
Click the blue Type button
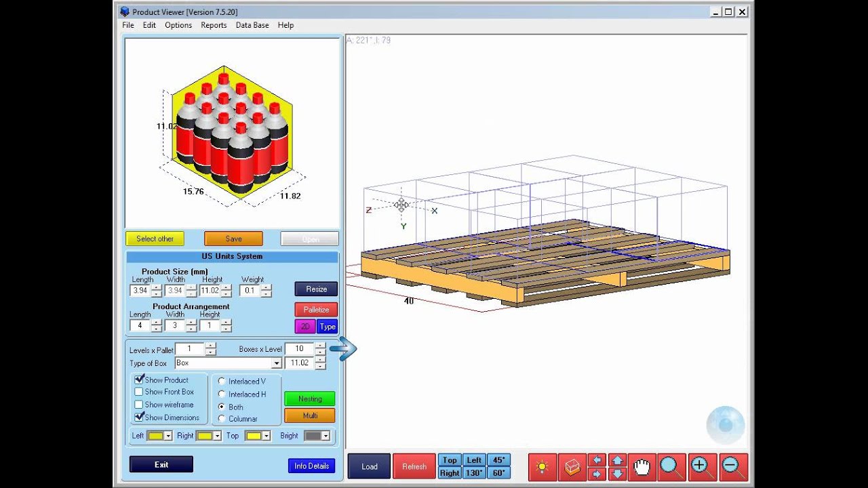tap(328, 327)
